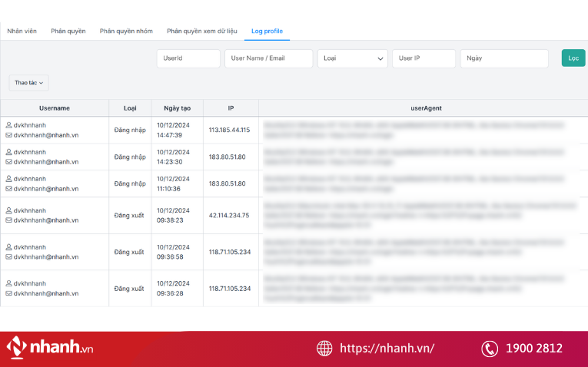Open the https://nhanh.vn/ link
Screen dimensions: 588x367
pos(387,349)
